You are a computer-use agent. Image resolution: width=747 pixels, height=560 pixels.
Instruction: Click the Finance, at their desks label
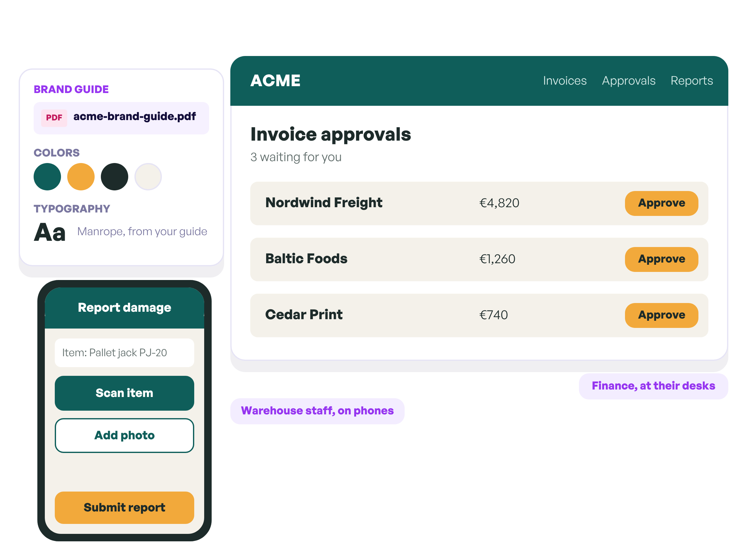[x=653, y=386]
